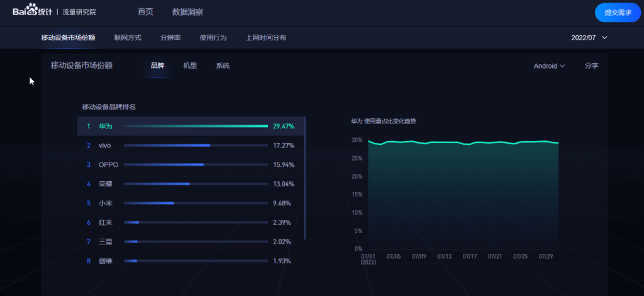The height and width of the screenshot is (296, 644).
Task: Select the vivo row in ranking
Action: click(189, 145)
